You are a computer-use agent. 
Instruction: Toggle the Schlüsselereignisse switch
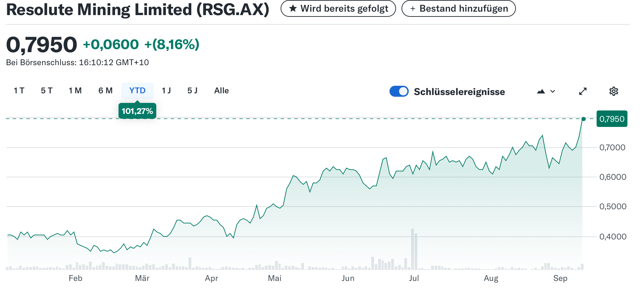399,91
